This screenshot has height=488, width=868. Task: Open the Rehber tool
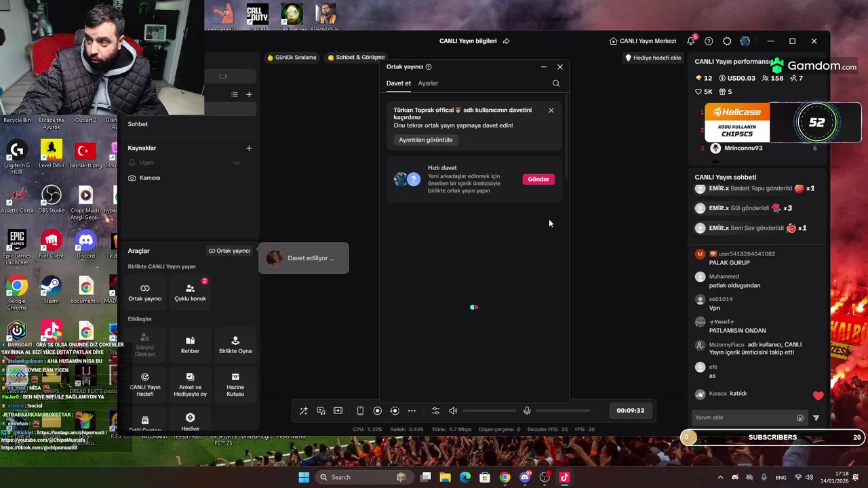(x=190, y=346)
